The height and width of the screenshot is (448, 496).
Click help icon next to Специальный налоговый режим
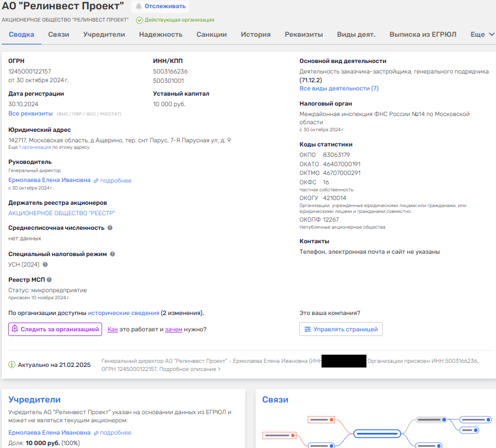(x=113, y=254)
